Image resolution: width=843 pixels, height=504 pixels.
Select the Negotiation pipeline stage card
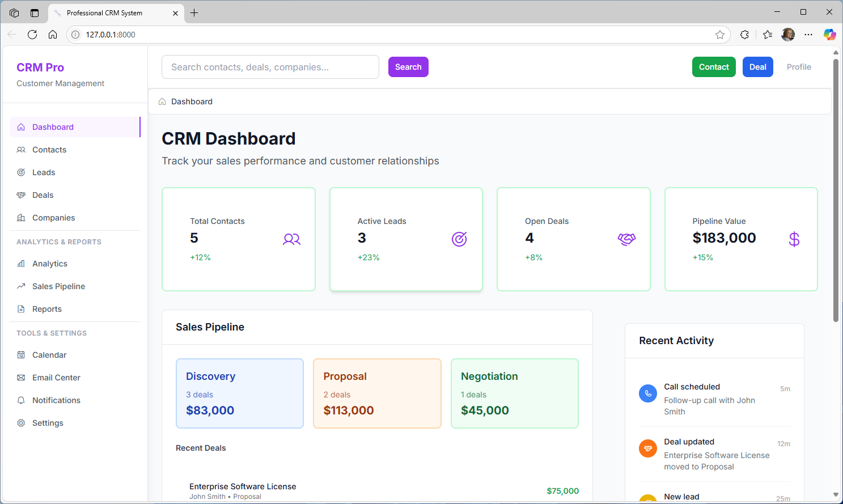515,393
